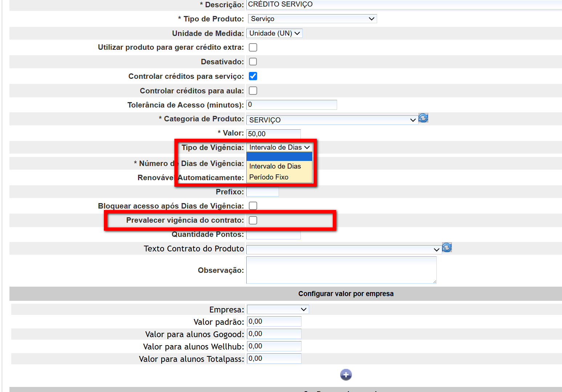
Task: Select the blank option in vigência list
Action: point(279,157)
